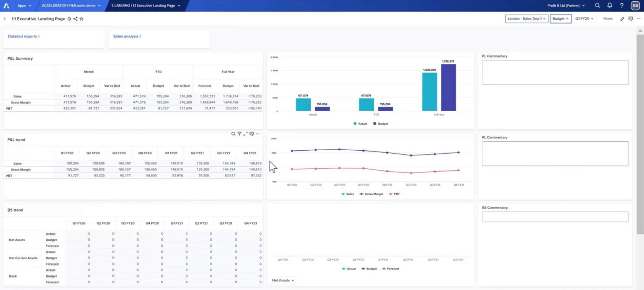Open Anaplan help with the question mark
The width and height of the screenshot is (644, 290).
pyautogui.click(x=622, y=5)
